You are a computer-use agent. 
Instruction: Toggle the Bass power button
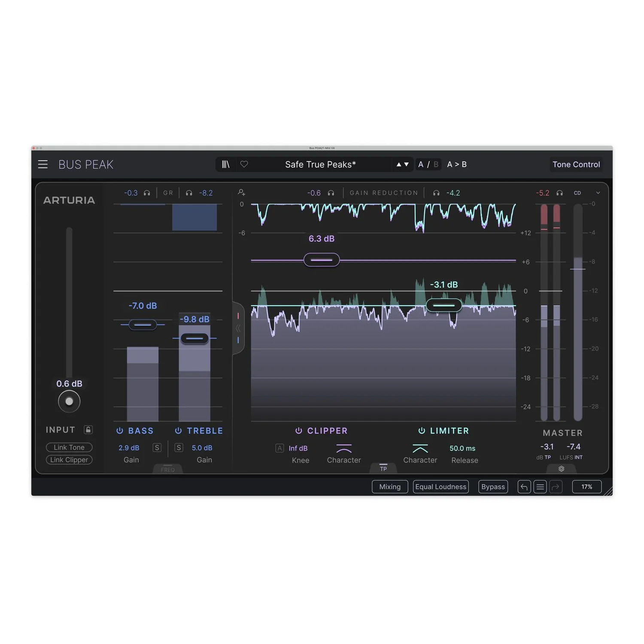120,431
